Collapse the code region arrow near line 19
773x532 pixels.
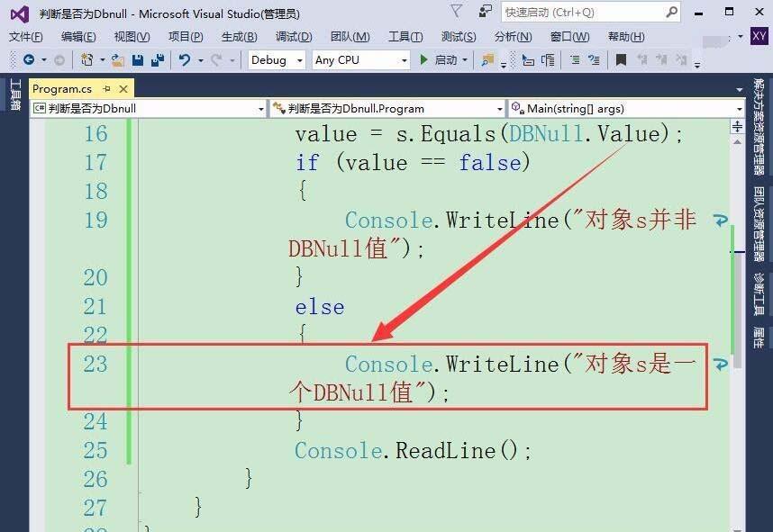pyautogui.click(x=721, y=221)
